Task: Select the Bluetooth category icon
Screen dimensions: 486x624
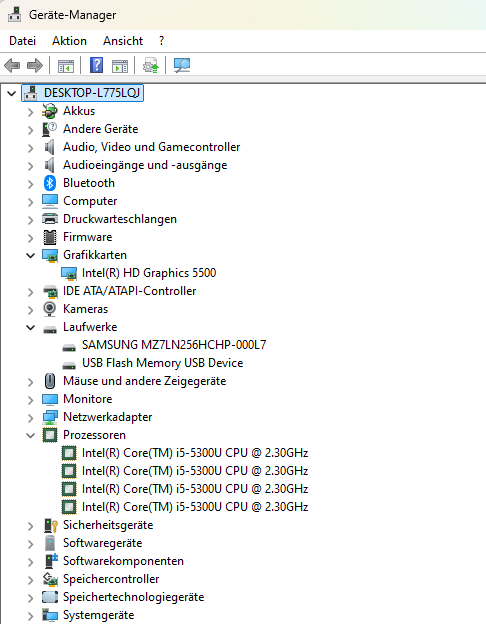Action: (x=50, y=183)
